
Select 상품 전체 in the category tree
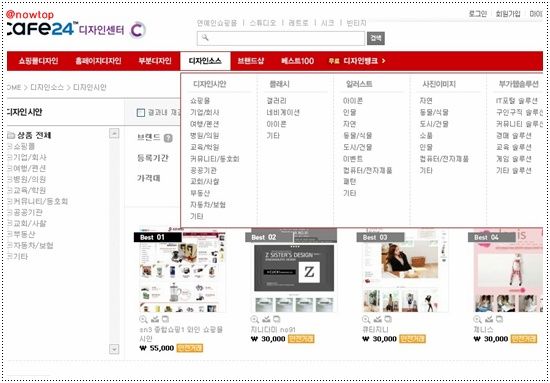(34, 135)
